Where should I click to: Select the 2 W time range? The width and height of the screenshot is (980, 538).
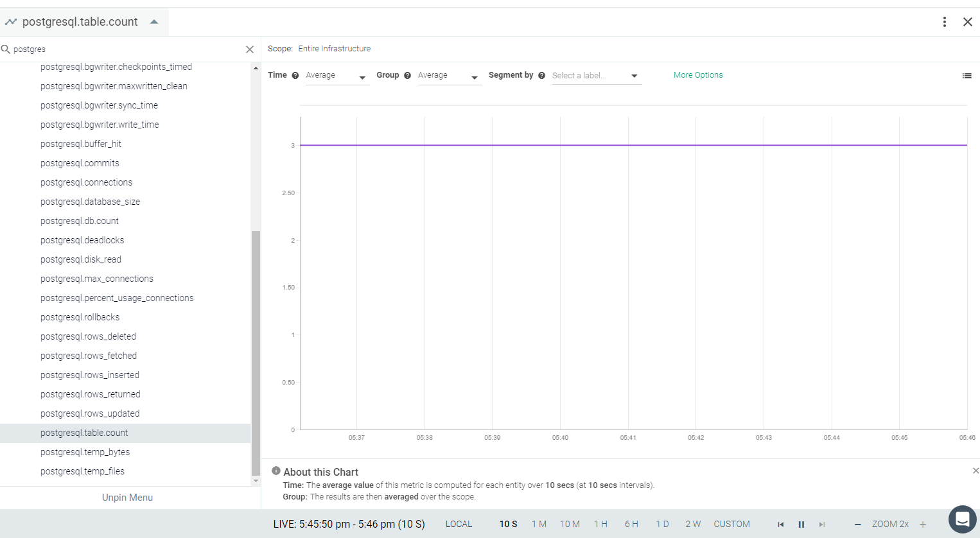pyautogui.click(x=693, y=524)
